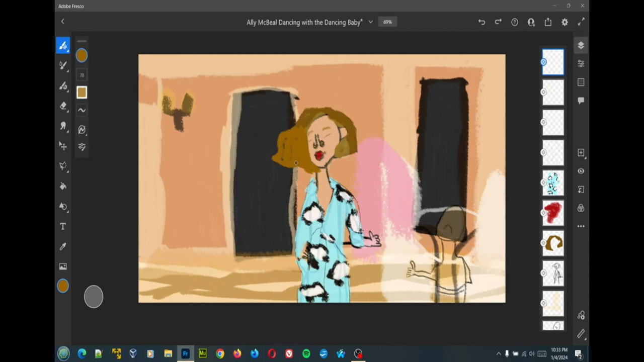Toggle visibility of top selected layer

[543, 62]
